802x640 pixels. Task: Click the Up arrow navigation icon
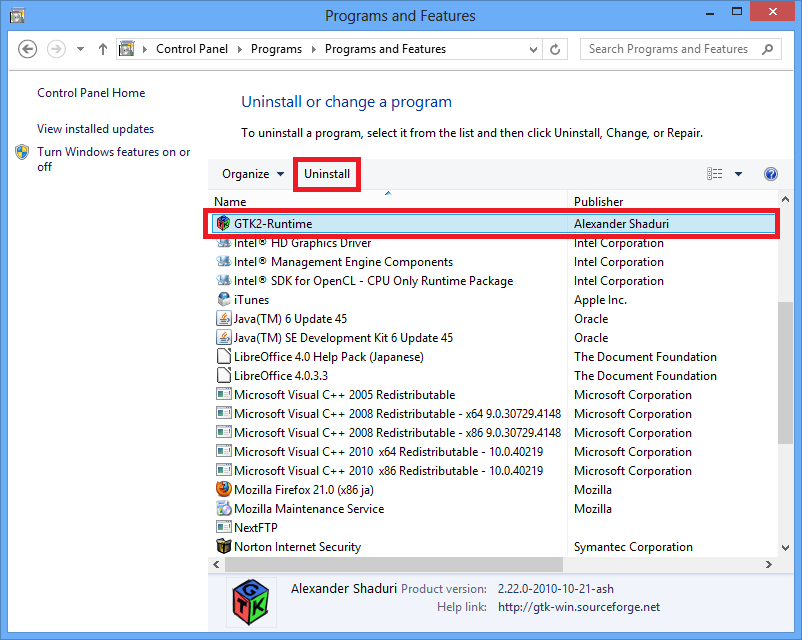[x=103, y=49]
